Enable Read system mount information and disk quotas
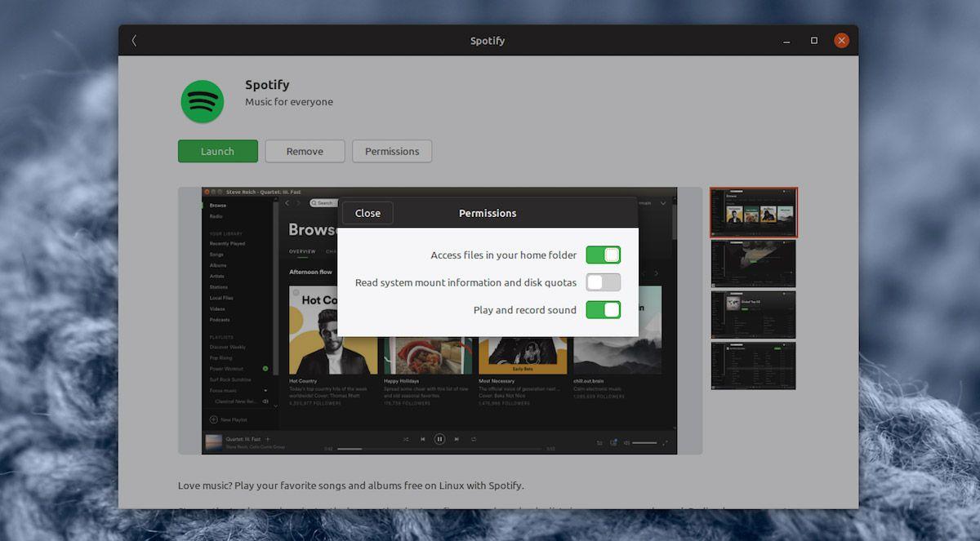 (x=603, y=282)
